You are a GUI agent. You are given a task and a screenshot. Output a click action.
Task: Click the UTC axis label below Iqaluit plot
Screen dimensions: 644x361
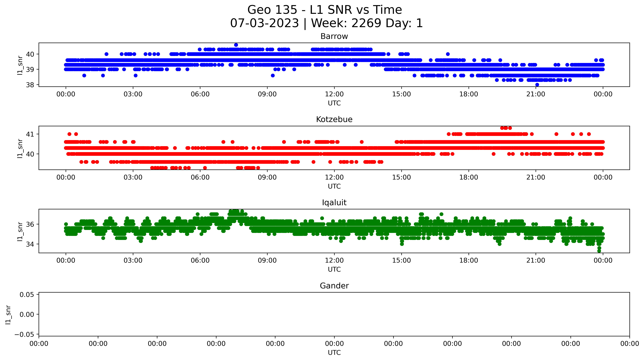point(334,269)
